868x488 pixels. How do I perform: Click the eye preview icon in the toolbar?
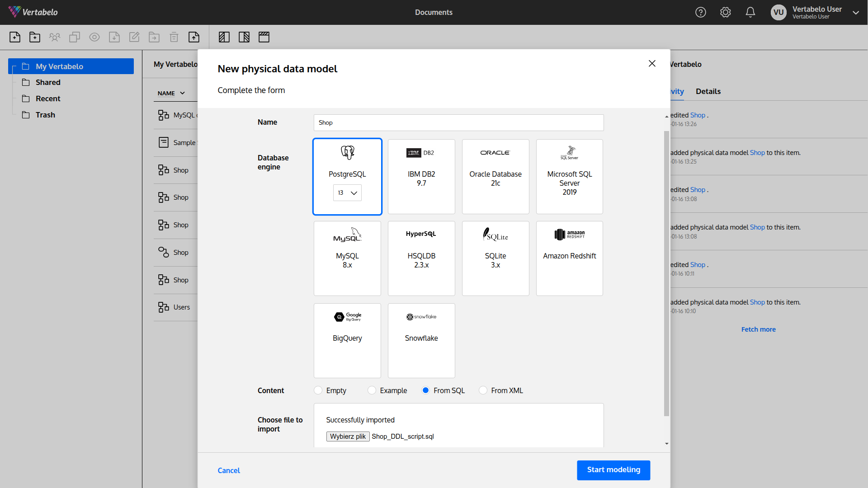click(x=94, y=37)
